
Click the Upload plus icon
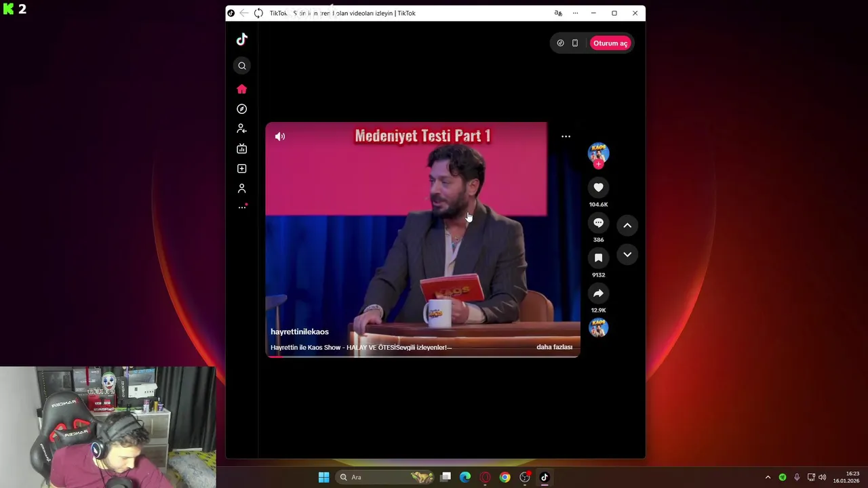[242, 169]
